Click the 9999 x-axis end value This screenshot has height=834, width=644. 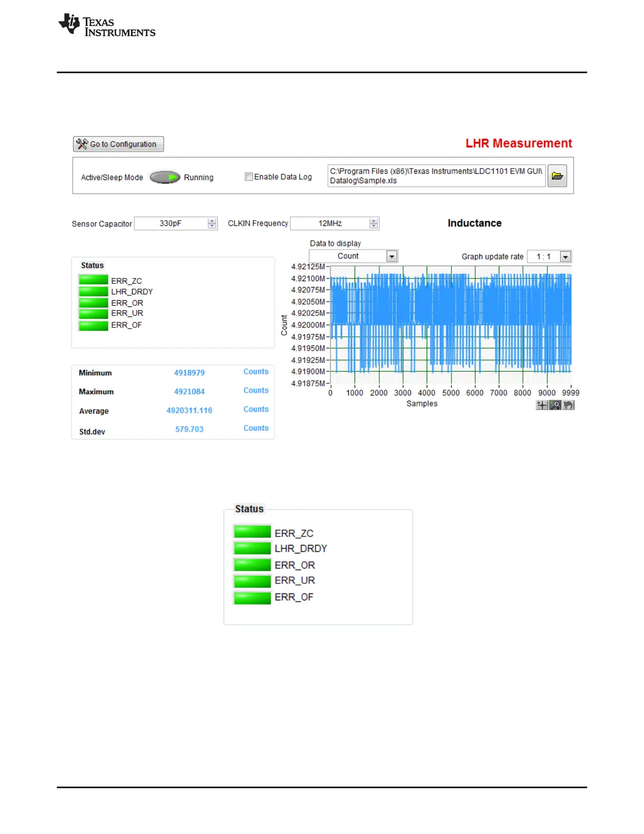pyautogui.click(x=571, y=393)
